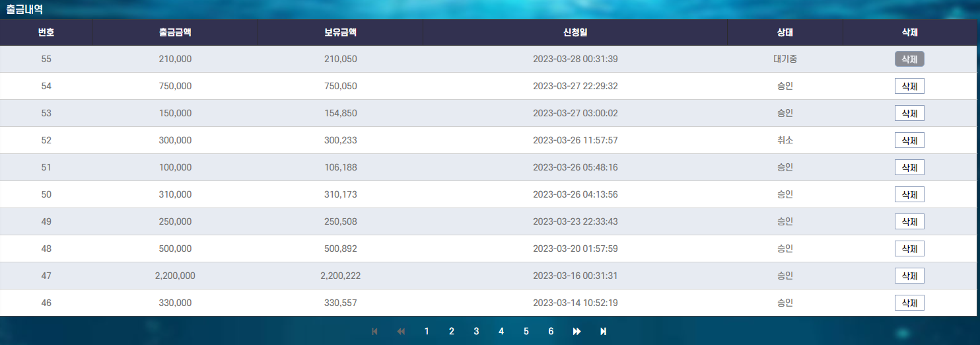Click the balance value 330,557

(x=340, y=303)
